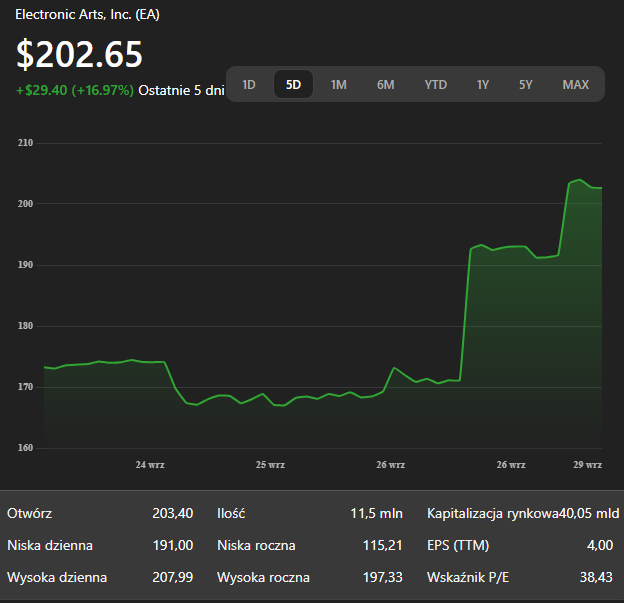Image resolution: width=624 pixels, height=603 pixels.
Task: Click the Niska roczna label
Action: [x=256, y=545]
